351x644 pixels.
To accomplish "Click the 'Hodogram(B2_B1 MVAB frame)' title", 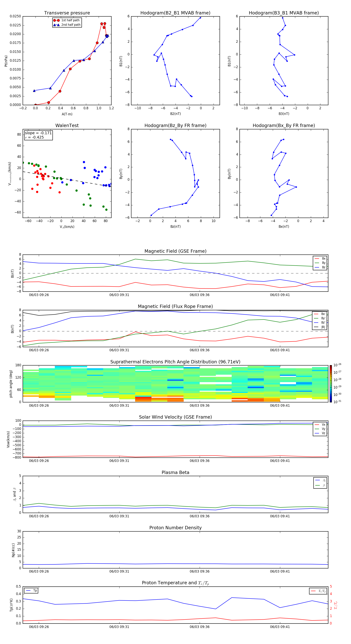I will click(x=175, y=13).
